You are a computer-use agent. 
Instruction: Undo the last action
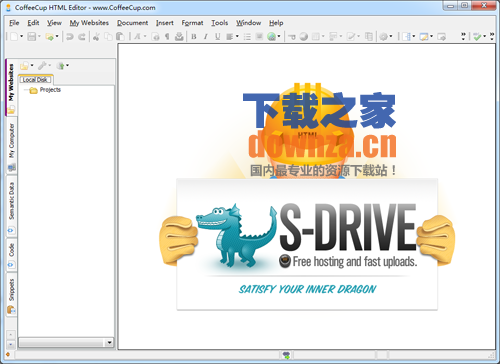[x=70, y=37]
